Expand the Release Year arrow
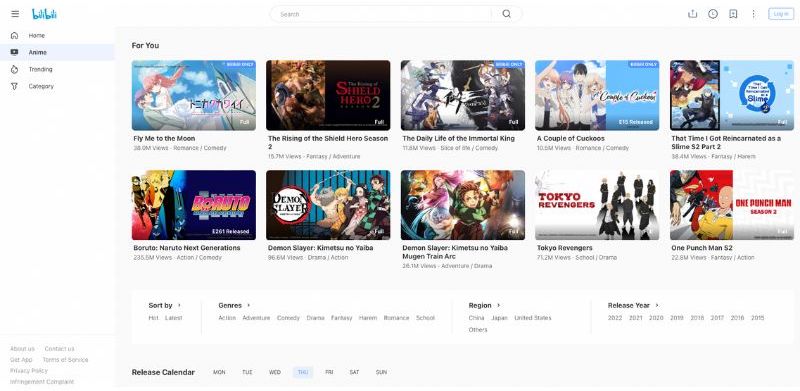Viewport: 800px width, 391px height. [657, 305]
